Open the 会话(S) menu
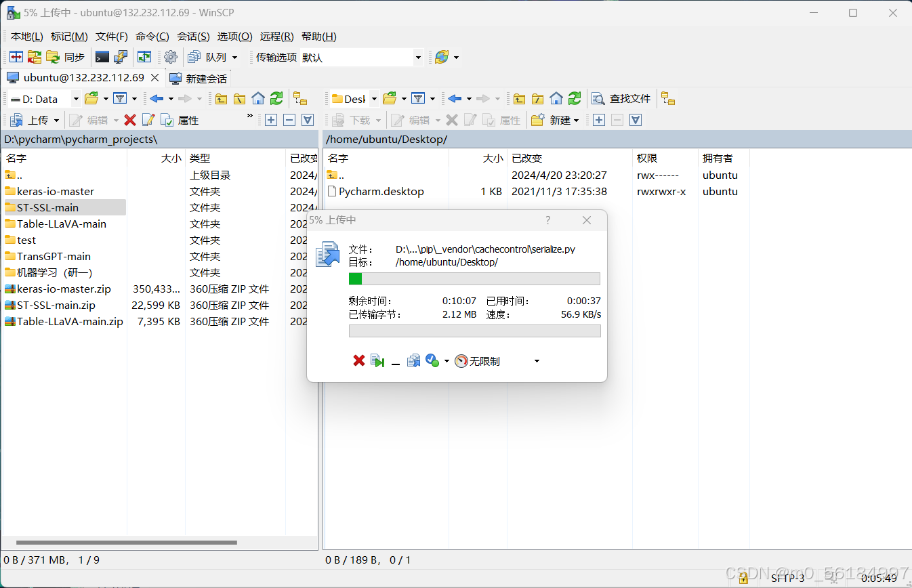Viewport: 912px width, 588px height. (193, 37)
